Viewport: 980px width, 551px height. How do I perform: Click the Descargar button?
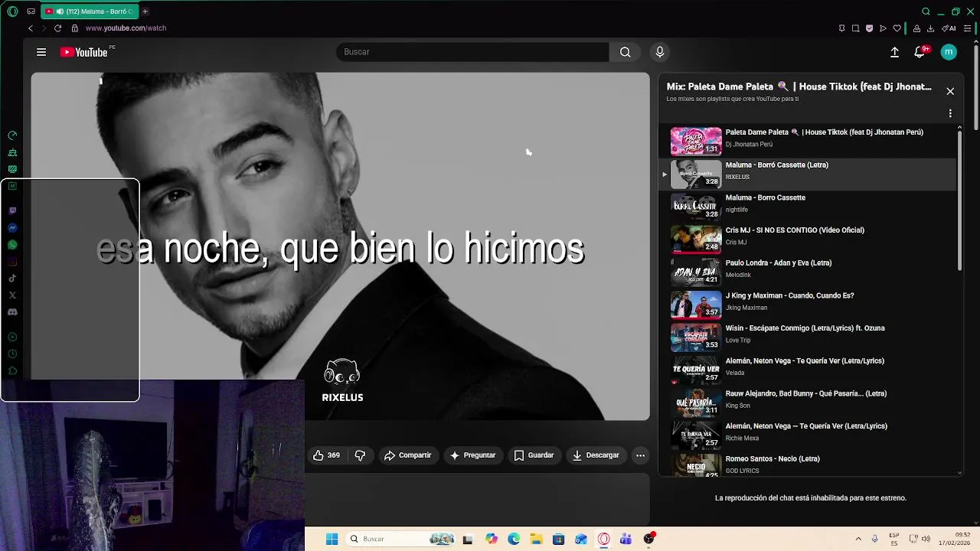click(596, 455)
